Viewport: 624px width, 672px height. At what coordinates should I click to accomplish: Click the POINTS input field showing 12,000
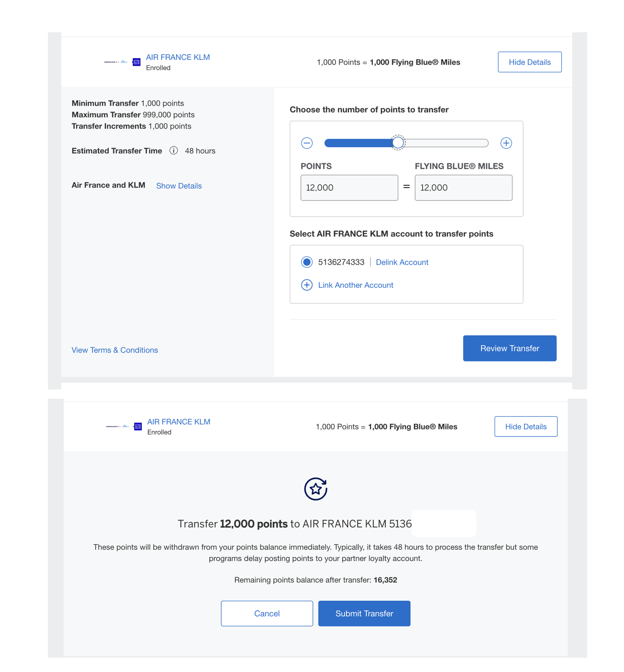pyautogui.click(x=349, y=188)
